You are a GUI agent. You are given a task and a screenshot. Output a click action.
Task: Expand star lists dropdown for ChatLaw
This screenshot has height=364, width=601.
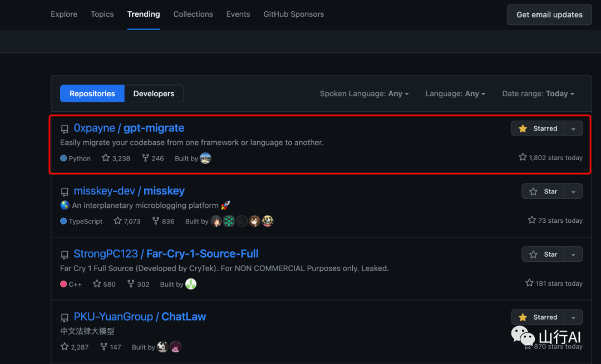click(573, 317)
